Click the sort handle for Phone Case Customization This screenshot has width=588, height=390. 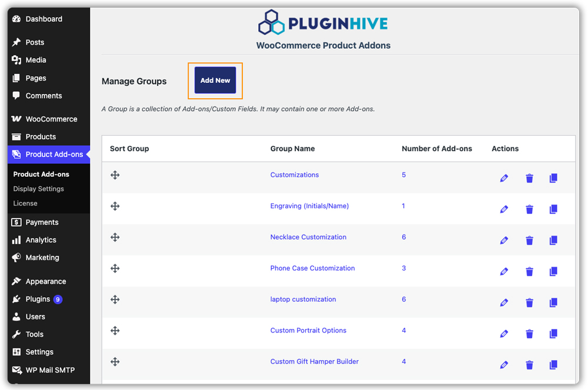coord(115,268)
